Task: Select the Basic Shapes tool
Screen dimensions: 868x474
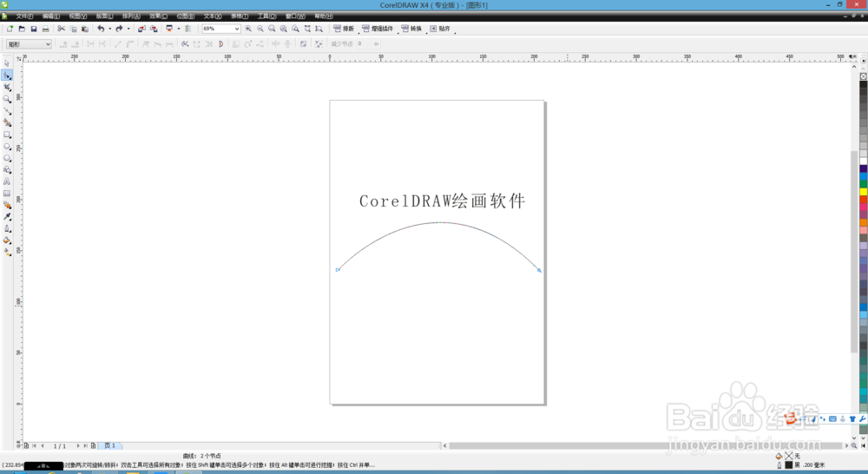Action: 7,170
